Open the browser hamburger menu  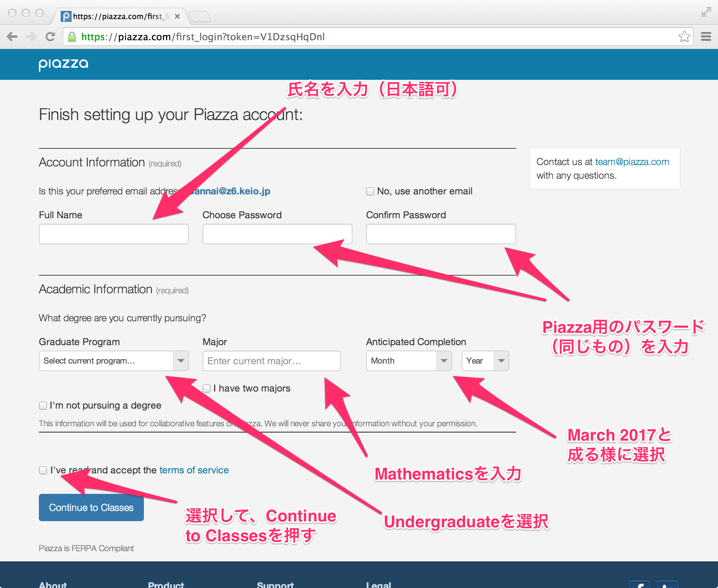(x=705, y=36)
